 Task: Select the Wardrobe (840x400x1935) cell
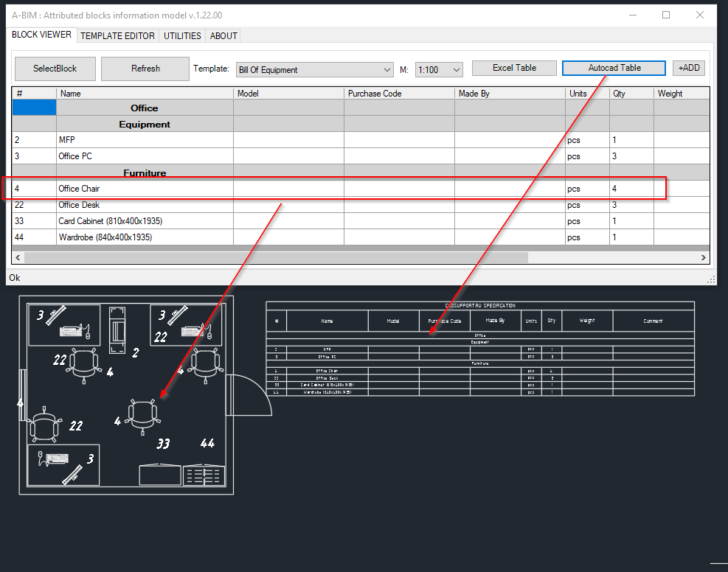[x=145, y=237]
